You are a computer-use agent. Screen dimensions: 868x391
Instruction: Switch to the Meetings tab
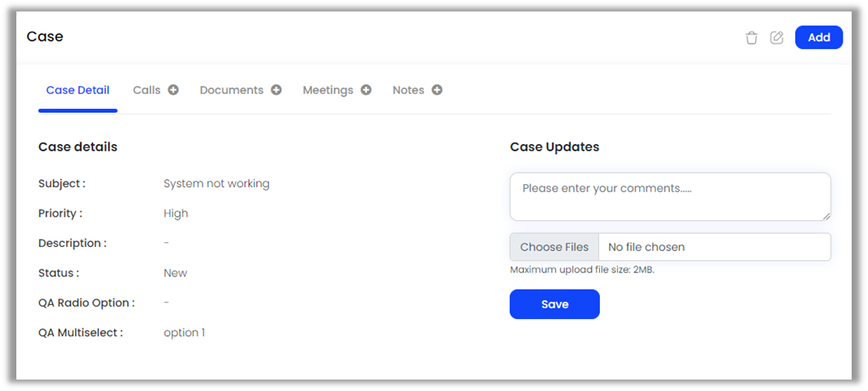[328, 90]
